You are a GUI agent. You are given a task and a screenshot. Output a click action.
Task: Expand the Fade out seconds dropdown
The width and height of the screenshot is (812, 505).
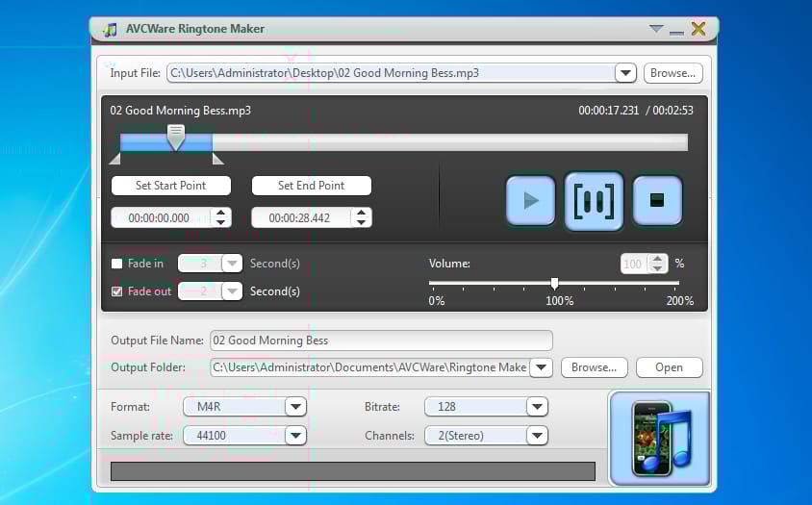pyautogui.click(x=232, y=291)
